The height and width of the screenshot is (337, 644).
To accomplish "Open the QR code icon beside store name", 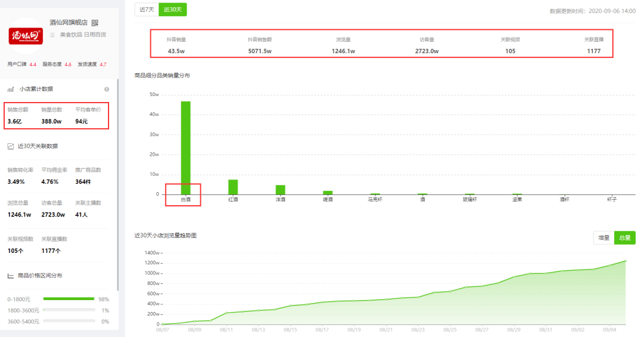I will [x=95, y=23].
